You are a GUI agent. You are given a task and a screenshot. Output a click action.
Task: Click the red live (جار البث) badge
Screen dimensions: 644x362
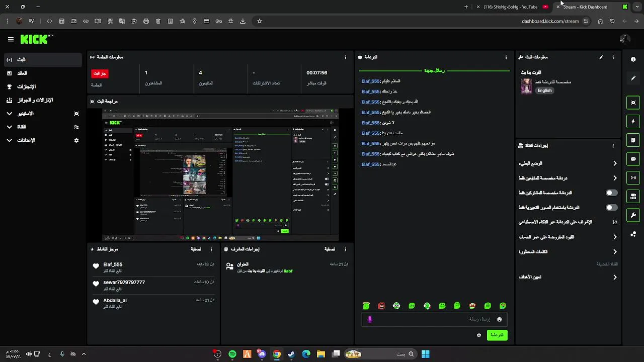99,73
